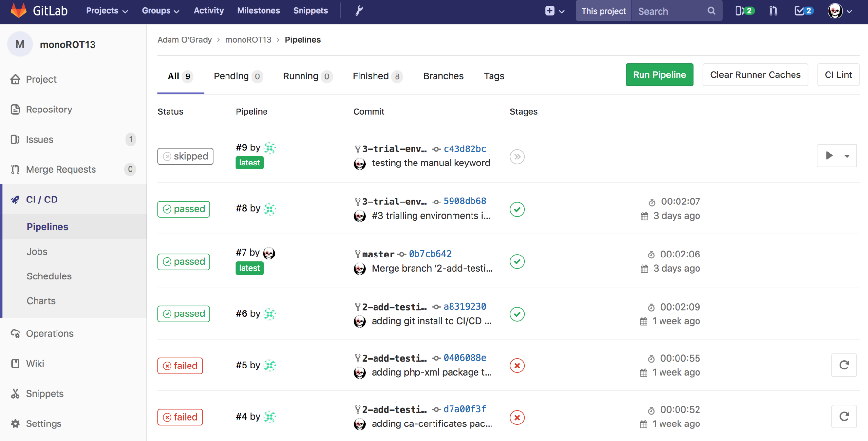Select the CI / CD rocket icon
The width and height of the screenshot is (868, 441).
(x=15, y=199)
